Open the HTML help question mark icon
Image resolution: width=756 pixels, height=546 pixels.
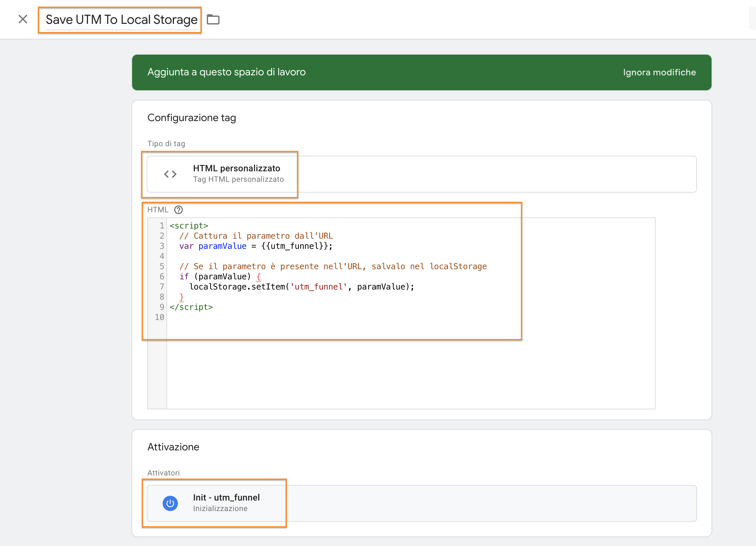point(179,210)
